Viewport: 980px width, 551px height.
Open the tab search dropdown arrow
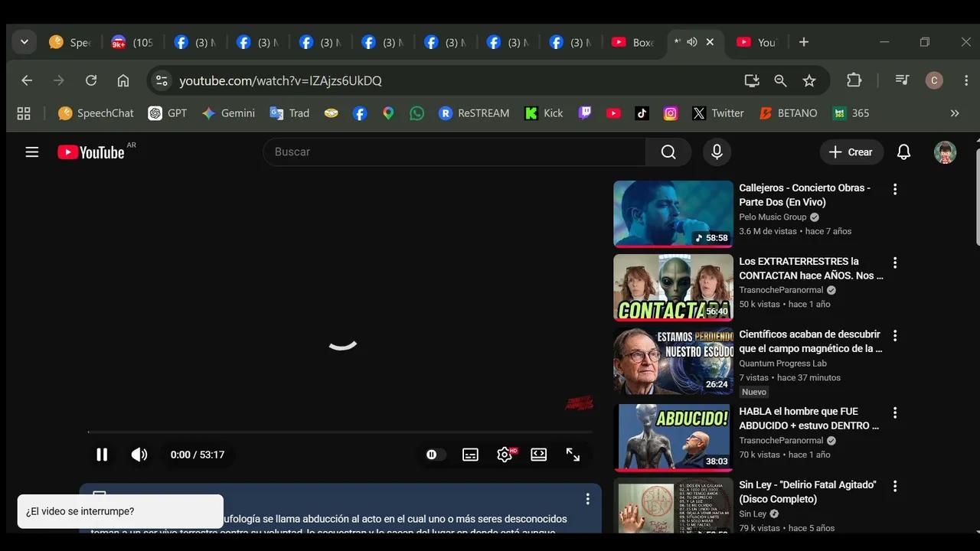click(x=24, y=42)
